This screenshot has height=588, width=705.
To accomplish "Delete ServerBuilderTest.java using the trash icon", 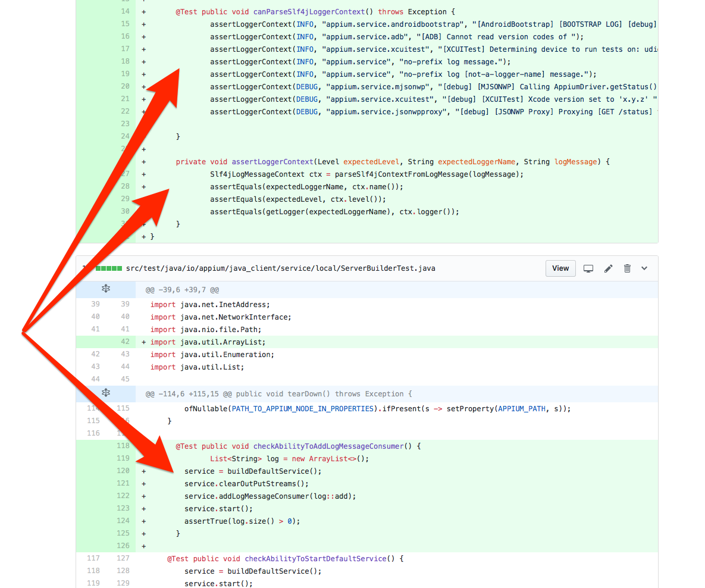I will [x=627, y=268].
